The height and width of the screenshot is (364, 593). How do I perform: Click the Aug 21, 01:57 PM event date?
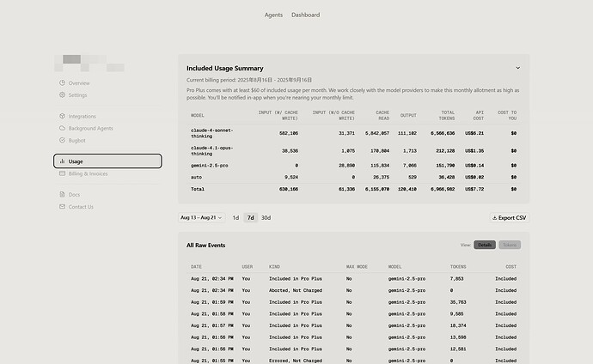pos(211,325)
